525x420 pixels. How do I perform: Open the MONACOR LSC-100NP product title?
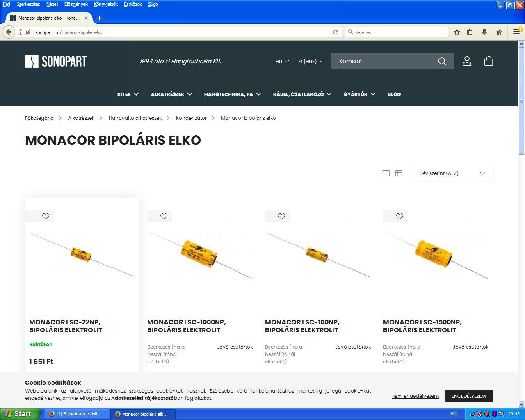[x=302, y=326]
